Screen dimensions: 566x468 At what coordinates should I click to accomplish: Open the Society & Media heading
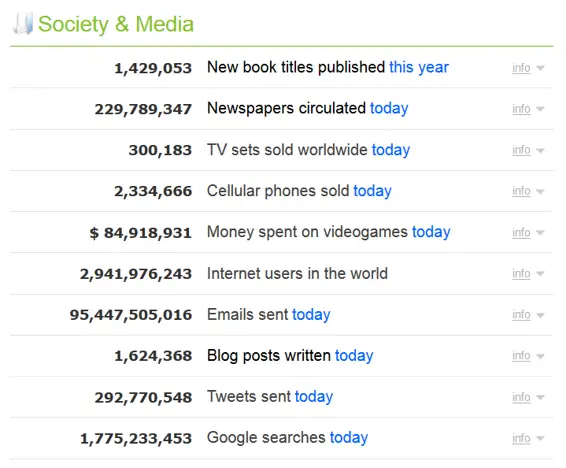click(x=116, y=24)
